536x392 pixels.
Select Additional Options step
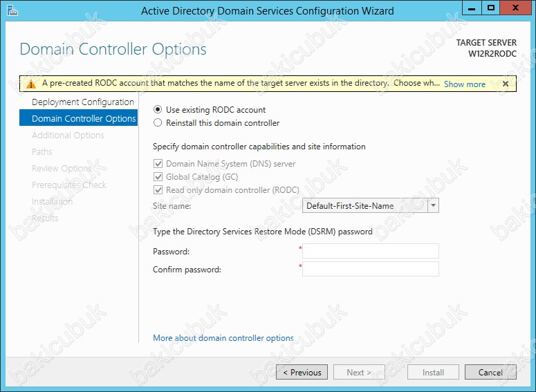coord(68,136)
